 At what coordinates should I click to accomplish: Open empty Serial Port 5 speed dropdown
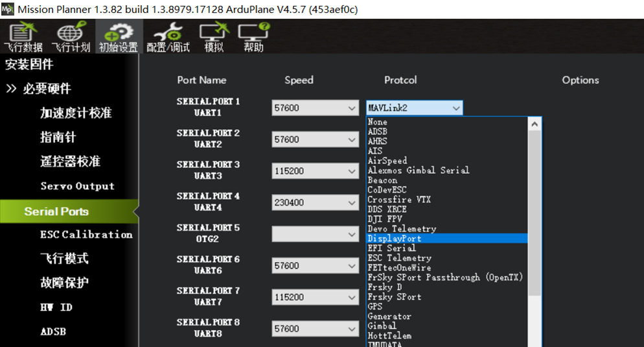(x=352, y=234)
